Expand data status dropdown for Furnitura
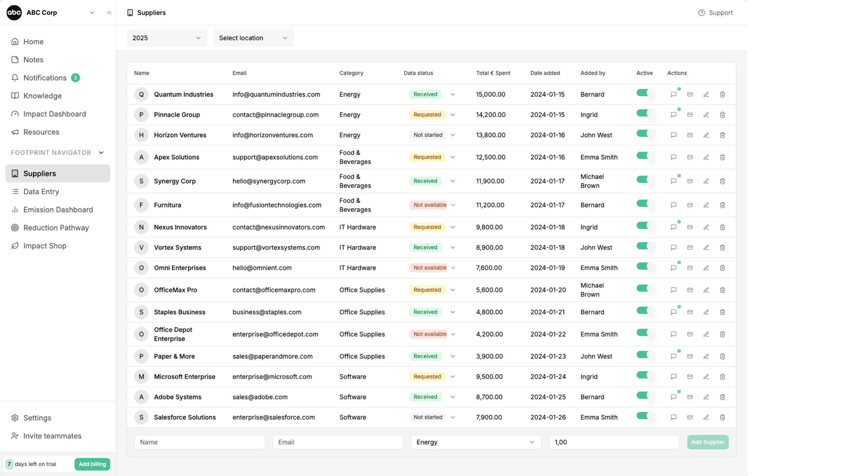 coord(453,205)
